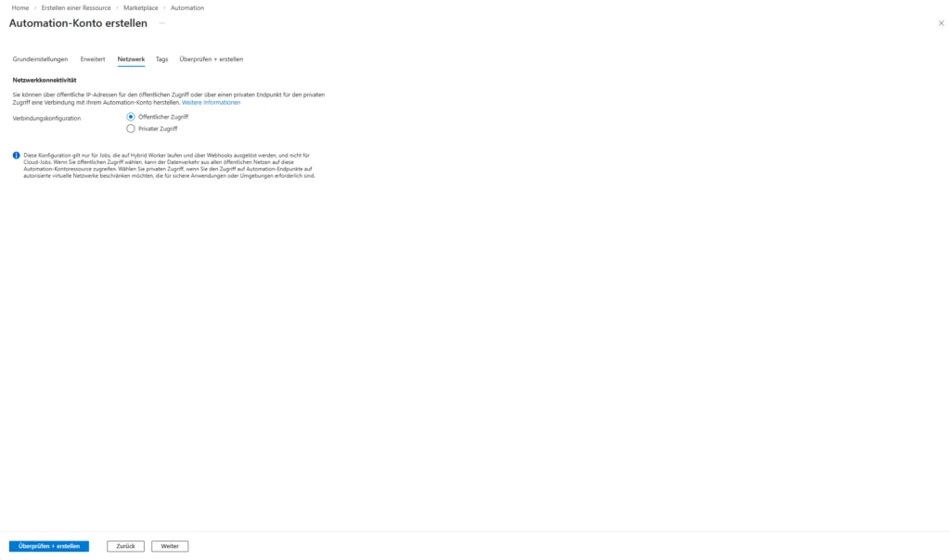Open the Automation breadcrumb link
Image resolution: width=950 pixels, height=560 pixels.
tap(187, 7)
